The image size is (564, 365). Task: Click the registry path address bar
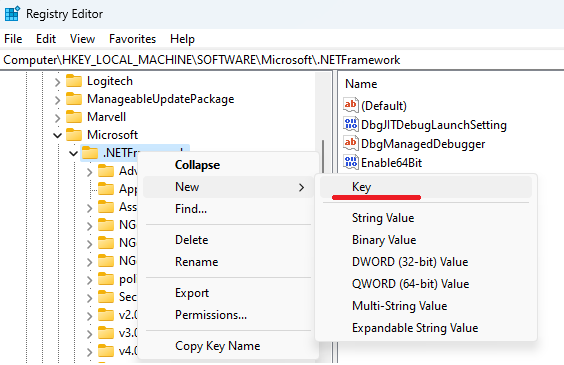click(282, 60)
